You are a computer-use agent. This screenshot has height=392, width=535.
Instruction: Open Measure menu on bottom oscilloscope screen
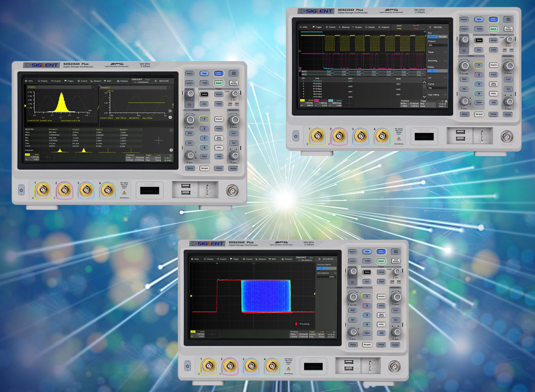point(261,259)
